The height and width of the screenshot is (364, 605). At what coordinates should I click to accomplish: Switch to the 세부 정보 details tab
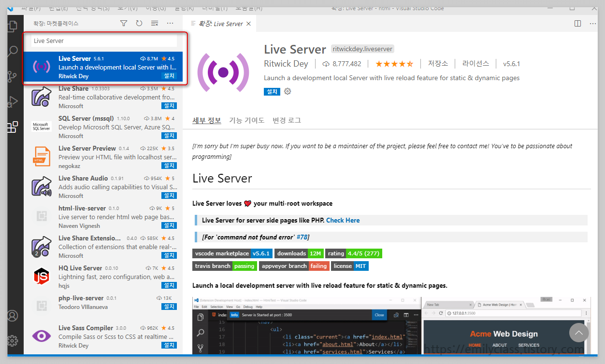(x=207, y=120)
